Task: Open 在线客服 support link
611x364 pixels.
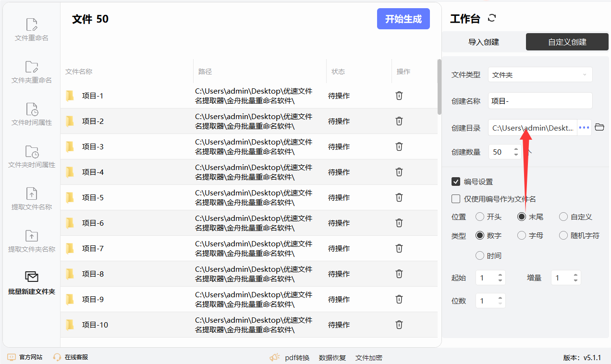Action: [x=71, y=357]
